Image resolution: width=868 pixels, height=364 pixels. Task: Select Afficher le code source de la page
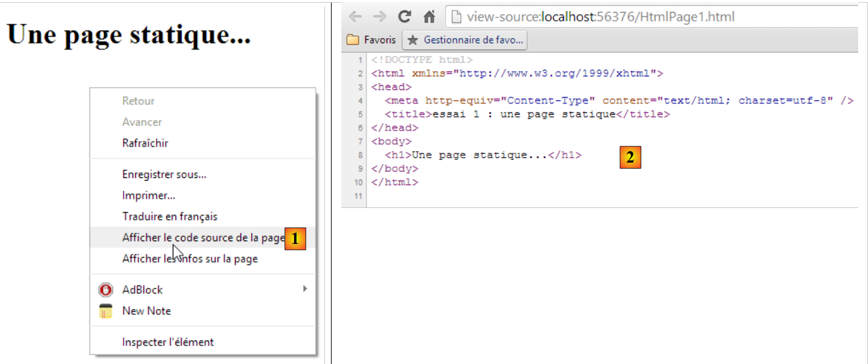[203, 238]
